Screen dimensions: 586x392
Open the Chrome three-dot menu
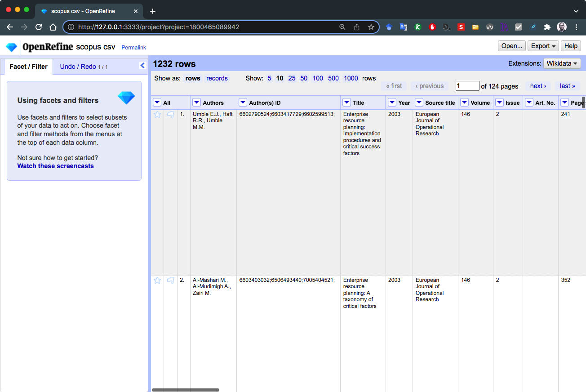[577, 27]
